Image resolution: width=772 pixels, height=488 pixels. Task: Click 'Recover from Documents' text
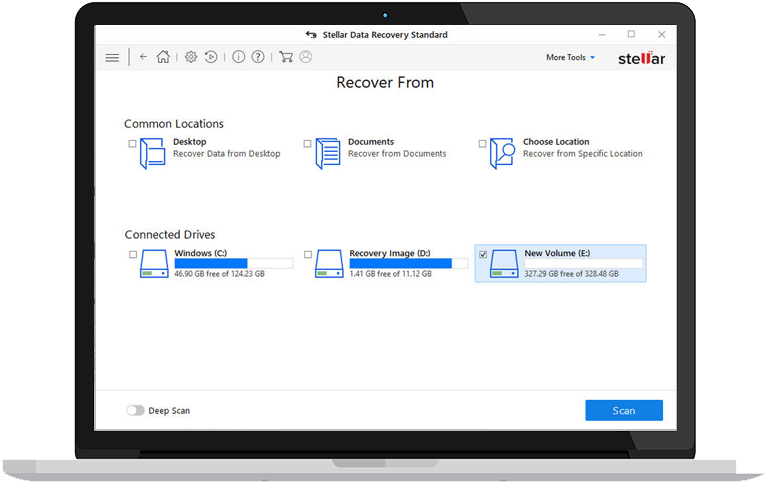point(397,154)
